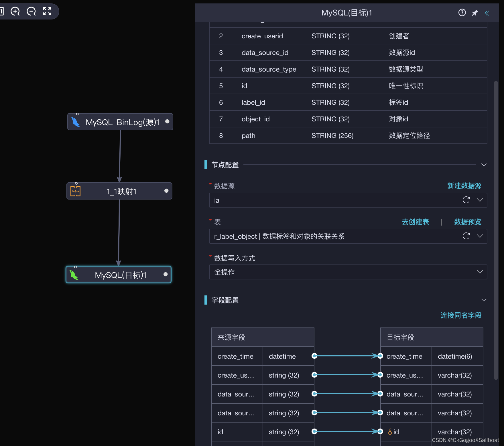Click 目标字段 header
Viewport: 504px width, 446px height.
[x=432, y=338]
